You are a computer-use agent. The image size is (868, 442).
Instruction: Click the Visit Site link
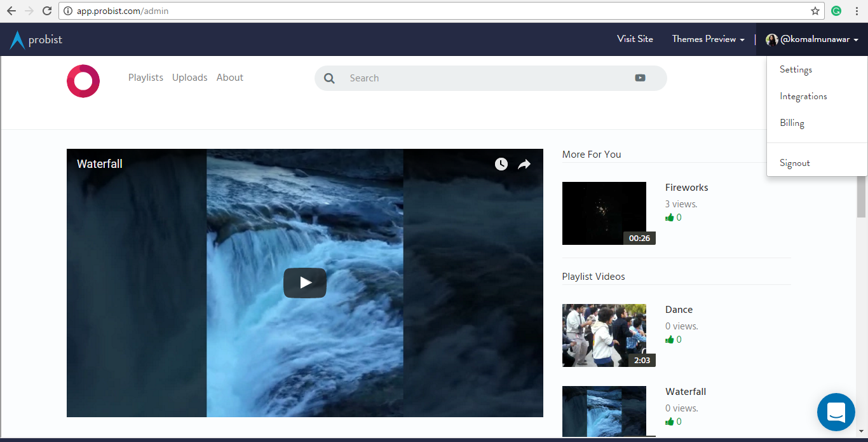click(635, 39)
